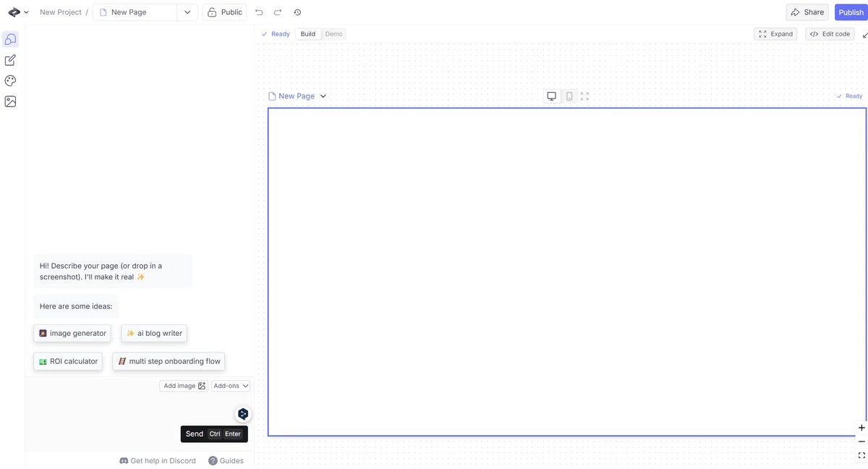
Task: Click the Ready status at top left of preview
Action: tap(276, 34)
